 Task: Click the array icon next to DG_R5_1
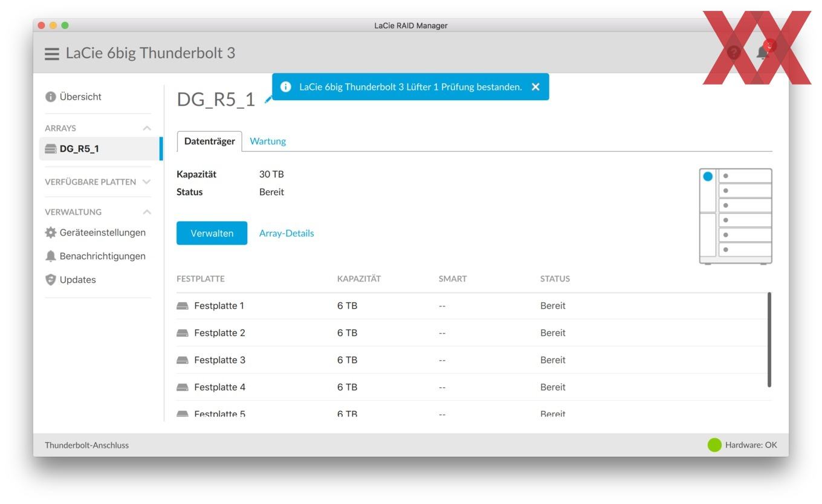(x=51, y=149)
